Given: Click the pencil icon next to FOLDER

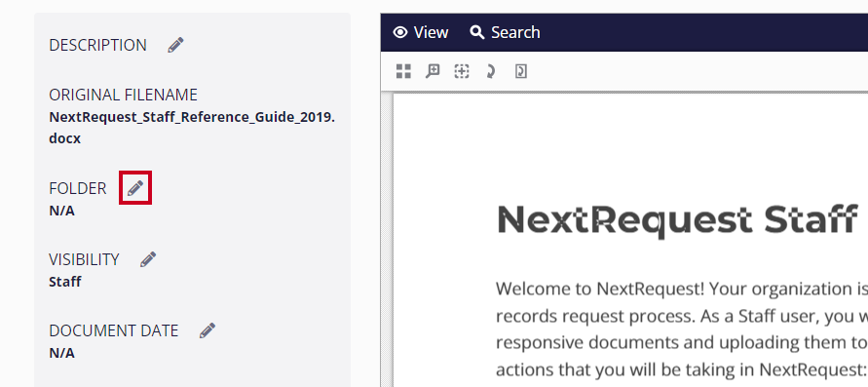Looking at the screenshot, I should (x=135, y=188).
